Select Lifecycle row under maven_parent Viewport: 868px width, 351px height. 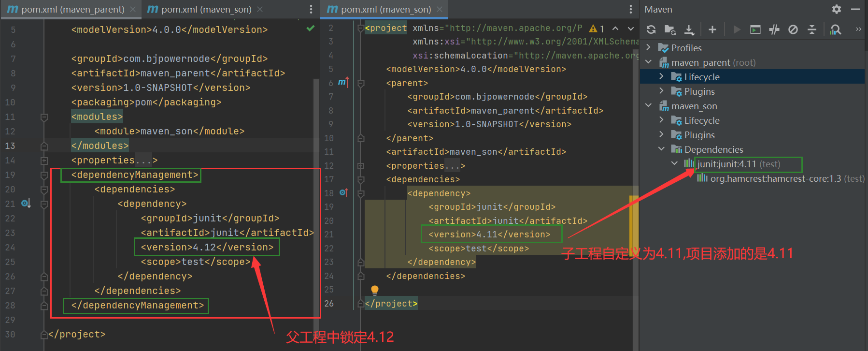pos(753,77)
